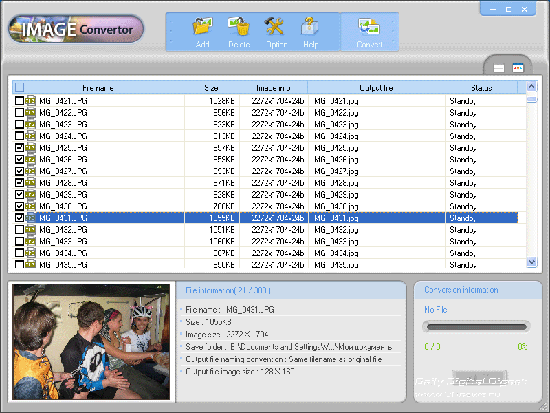Click the conversion progress bar

[476, 327]
